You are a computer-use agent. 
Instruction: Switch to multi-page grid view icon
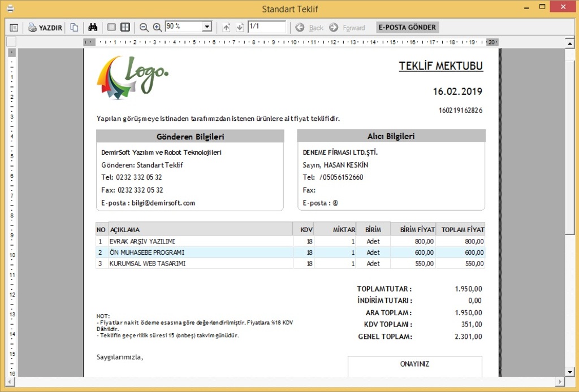(x=125, y=27)
